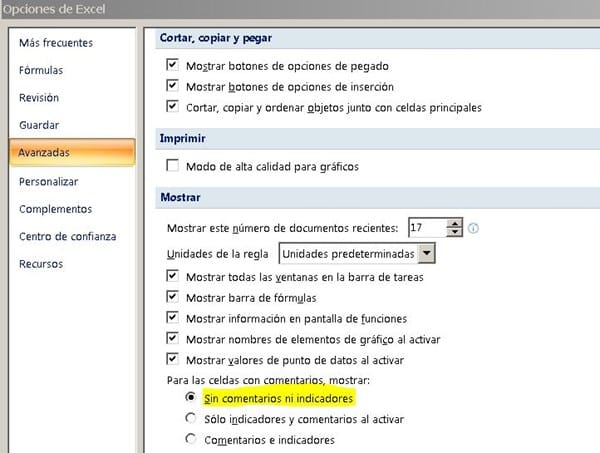Choose Comentarios e indicadores radio button
The height and width of the screenshot is (453, 600).
[x=191, y=438]
